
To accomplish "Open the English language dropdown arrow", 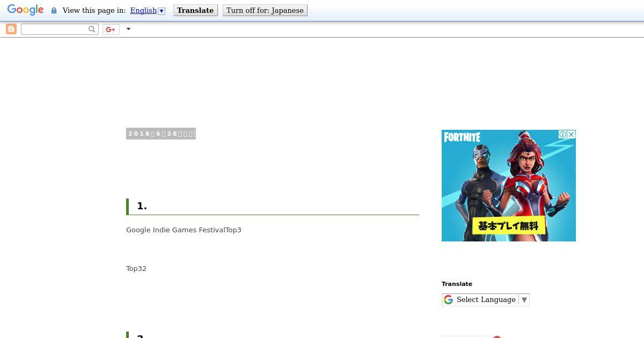I will [x=162, y=11].
